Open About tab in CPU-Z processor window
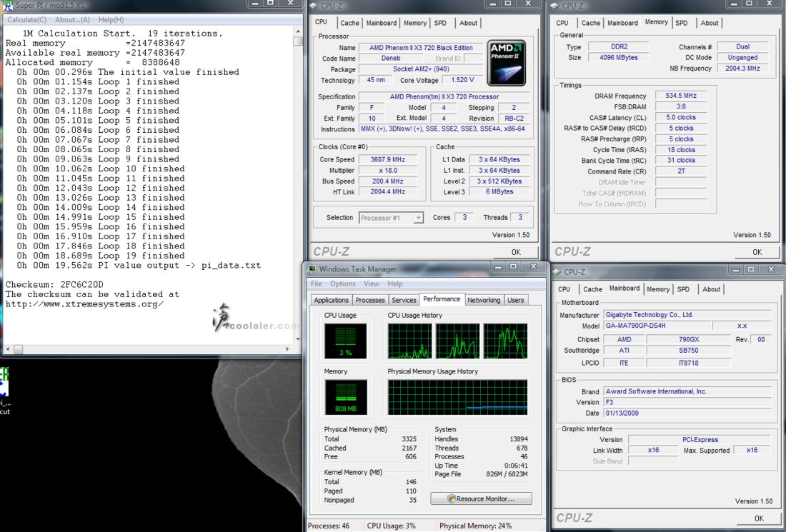 (x=468, y=23)
